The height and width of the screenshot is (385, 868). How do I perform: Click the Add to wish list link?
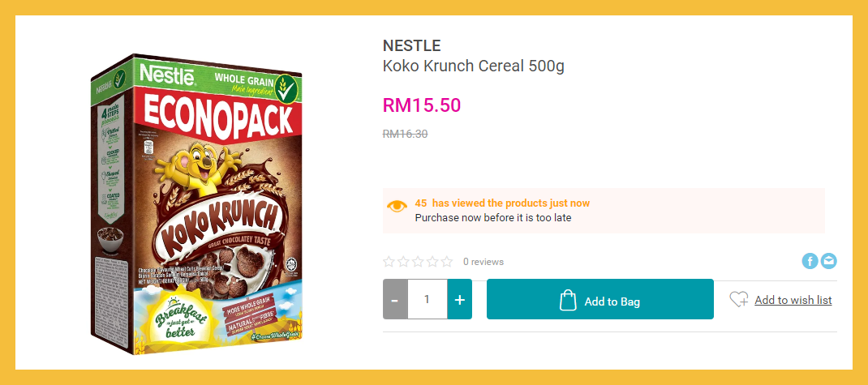[x=793, y=300]
